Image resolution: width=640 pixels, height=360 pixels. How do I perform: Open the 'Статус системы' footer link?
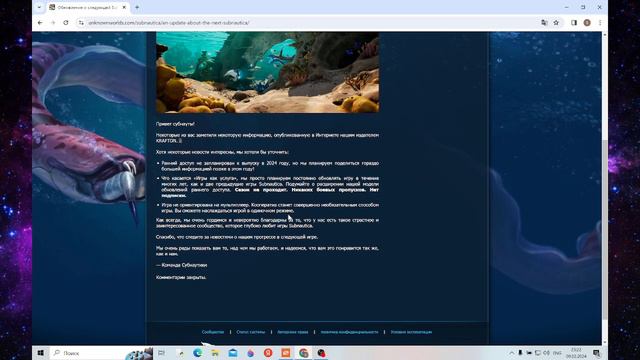(251, 332)
